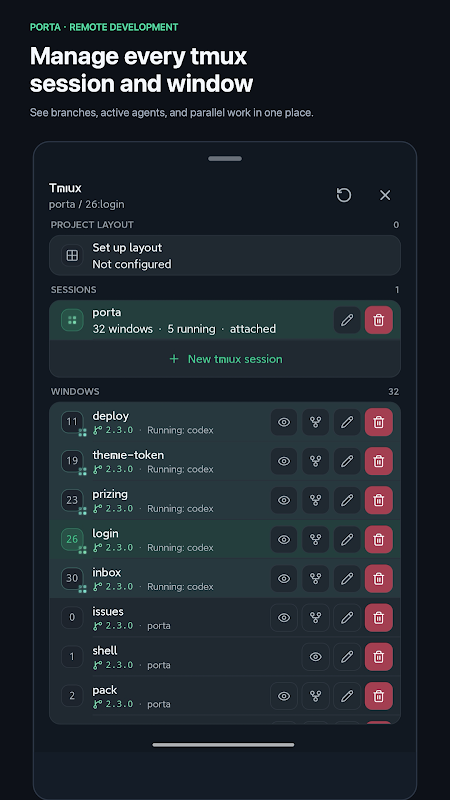Delete the inbox window
Viewport: 450px width, 800px height.
[x=379, y=579]
